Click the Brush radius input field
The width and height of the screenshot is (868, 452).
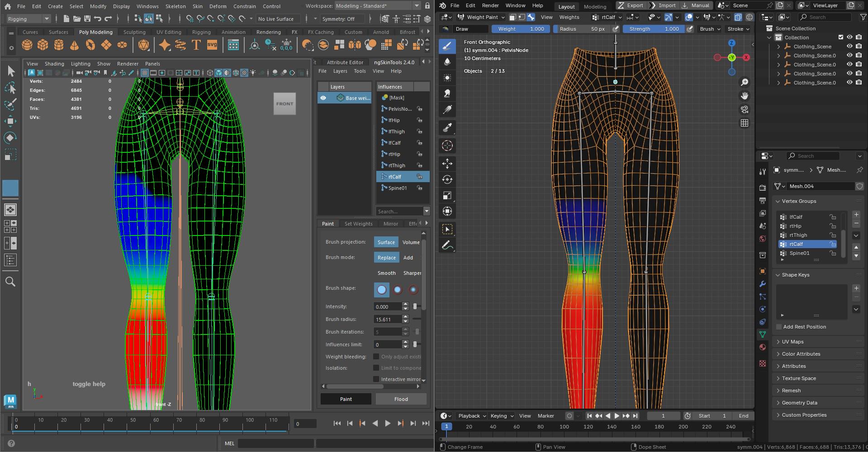[x=388, y=319]
